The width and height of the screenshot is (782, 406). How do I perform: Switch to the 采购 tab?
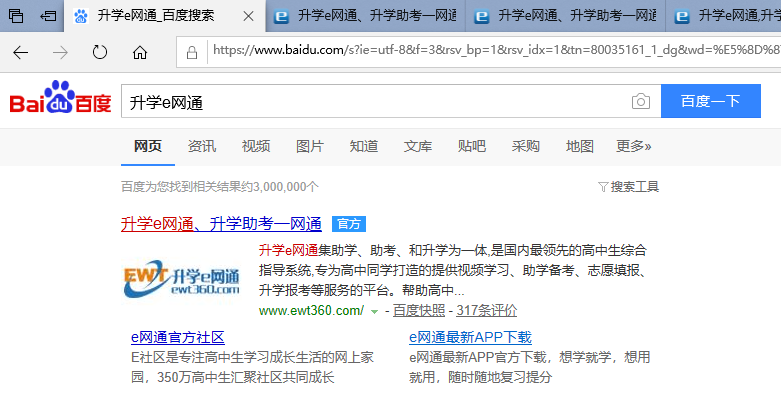point(526,146)
